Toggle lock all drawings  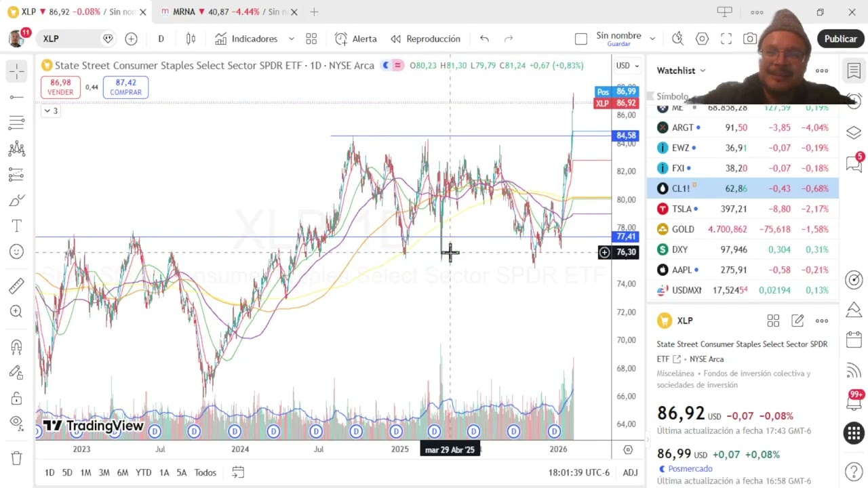tap(17, 398)
